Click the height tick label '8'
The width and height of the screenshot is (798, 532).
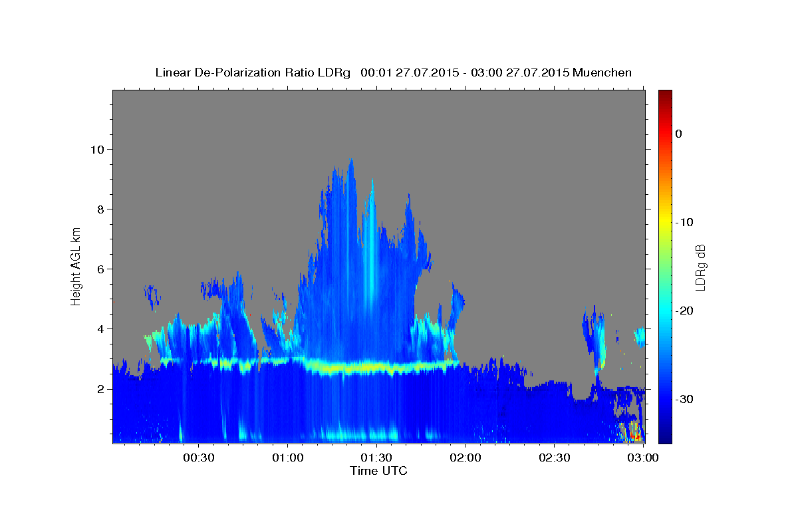coord(102,209)
